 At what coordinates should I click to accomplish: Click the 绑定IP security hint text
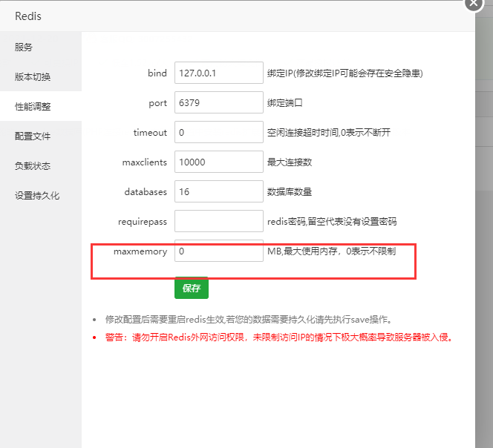pyautogui.click(x=345, y=73)
